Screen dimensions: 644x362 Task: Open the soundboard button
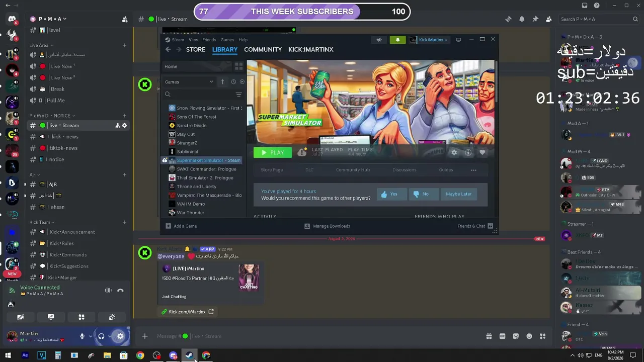112,317
